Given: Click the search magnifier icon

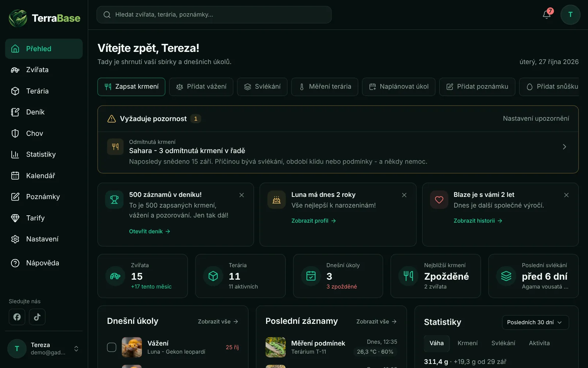Looking at the screenshot, I should [107, 15].
